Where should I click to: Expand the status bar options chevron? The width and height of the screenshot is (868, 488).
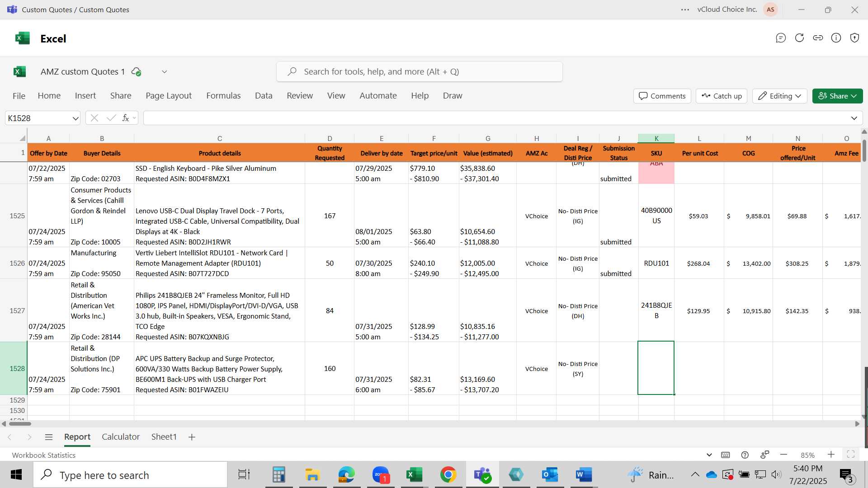coord(709,455)
